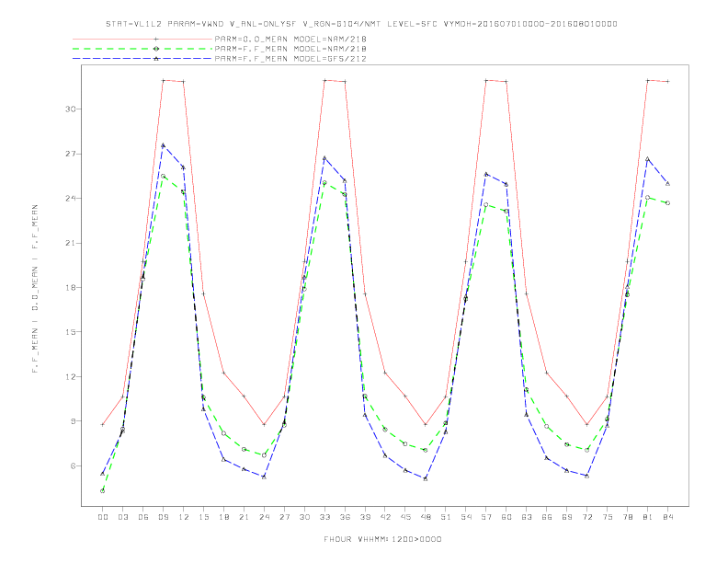Viewport: 728px width, 563px height.
Task: Click forecast hour label 03 on x-axis
Action: click(122, 517)
